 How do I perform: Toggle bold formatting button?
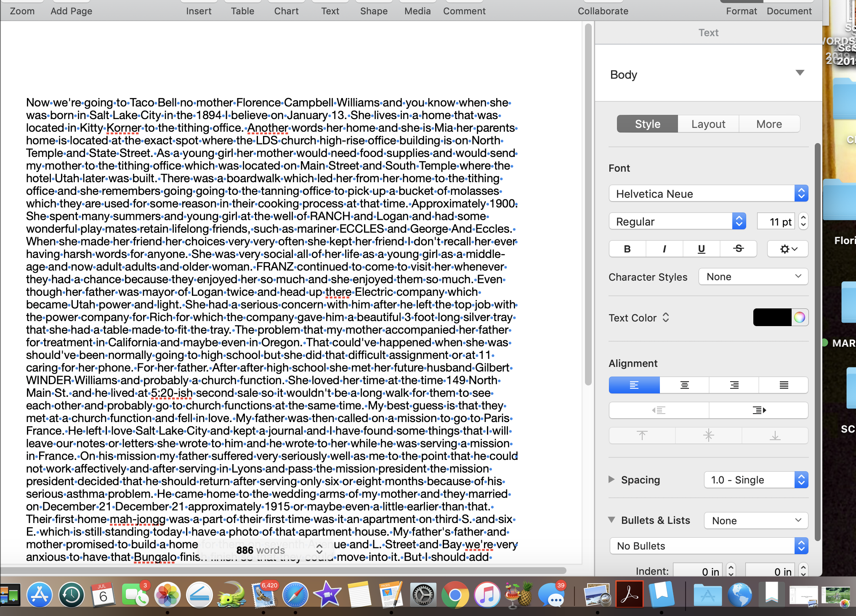627,249
